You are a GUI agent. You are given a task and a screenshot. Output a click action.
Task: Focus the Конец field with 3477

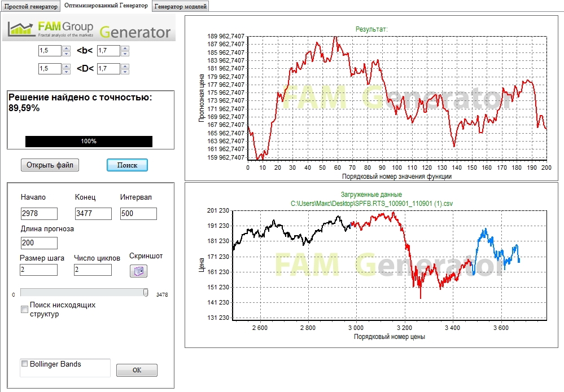pos(93,213)
